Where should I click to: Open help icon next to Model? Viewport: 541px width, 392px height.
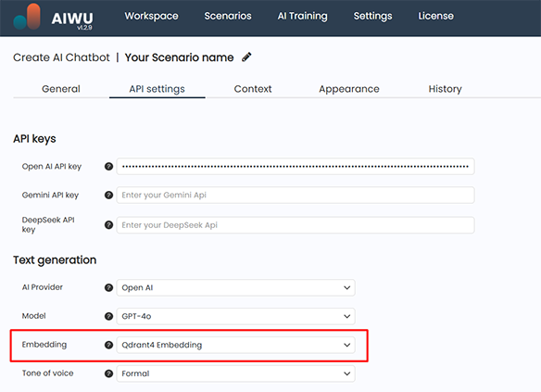point(108,316)
